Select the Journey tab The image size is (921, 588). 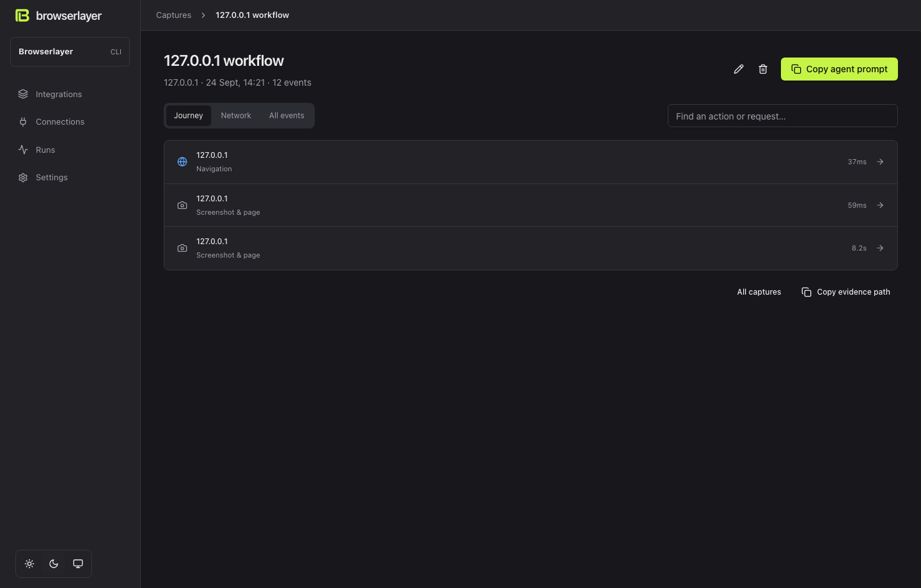pyautogui.click(x=189, y=116)
